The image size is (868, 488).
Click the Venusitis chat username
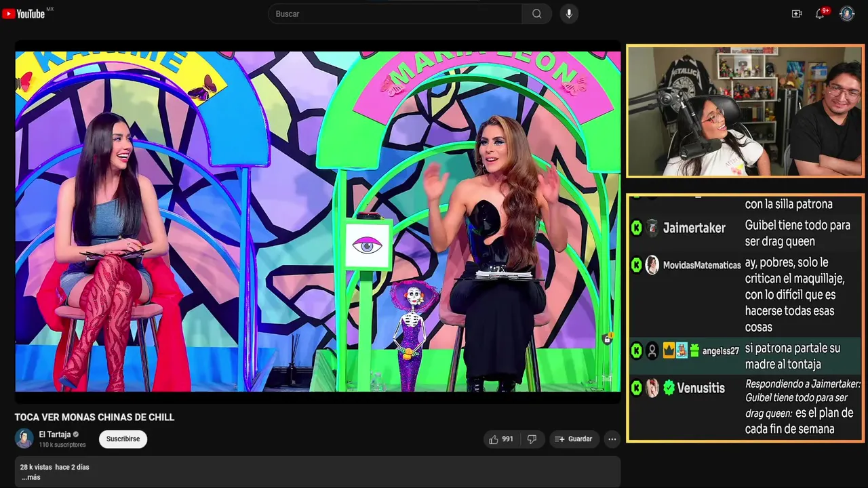(x=701, y=388)
